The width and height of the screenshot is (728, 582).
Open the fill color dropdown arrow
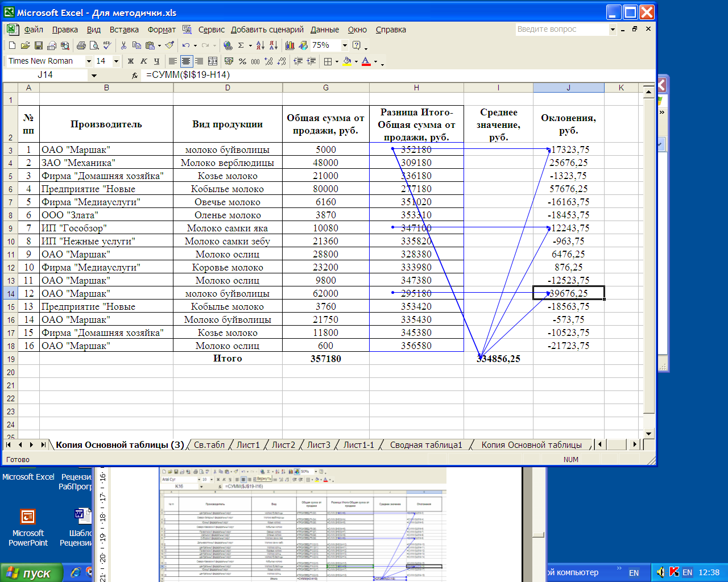tap(356, 61)
